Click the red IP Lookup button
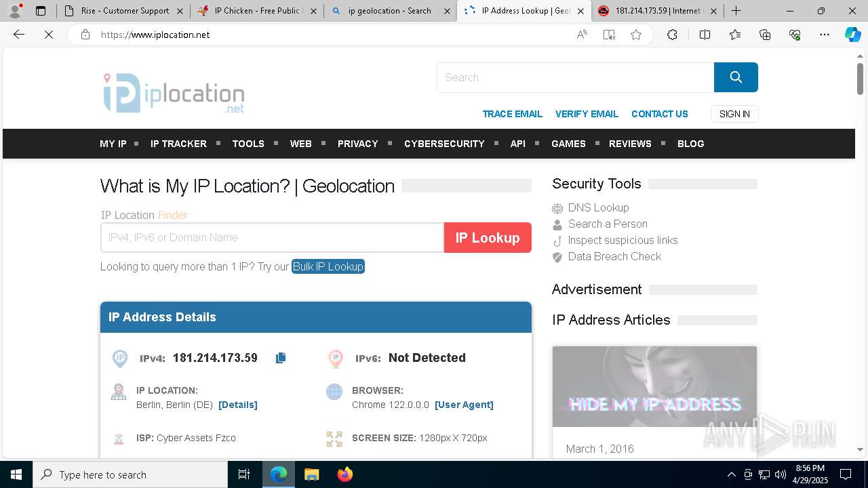 click(x=488, y=238)
